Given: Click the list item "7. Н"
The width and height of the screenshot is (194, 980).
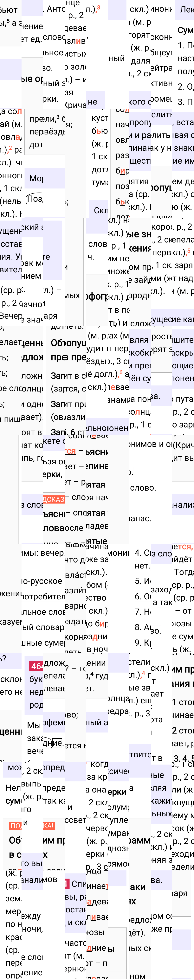Looking at the screenshot, I should tap(143, 612).
